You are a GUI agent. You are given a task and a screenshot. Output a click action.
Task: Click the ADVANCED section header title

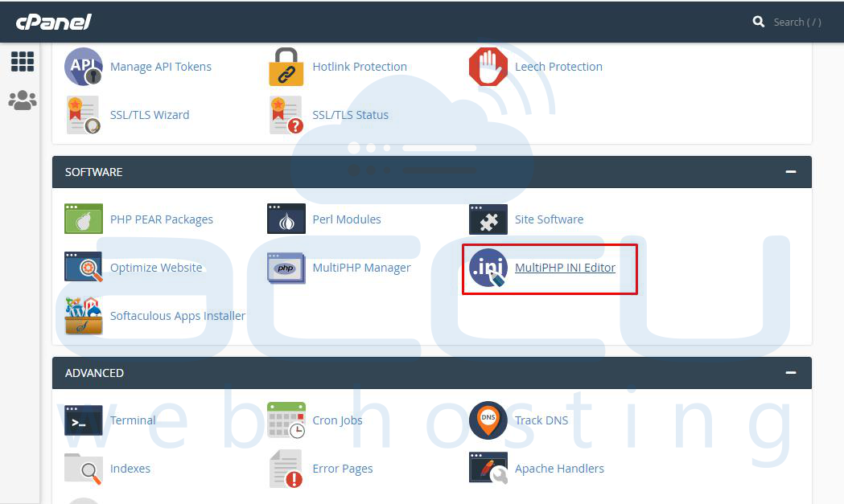[94, 373]
